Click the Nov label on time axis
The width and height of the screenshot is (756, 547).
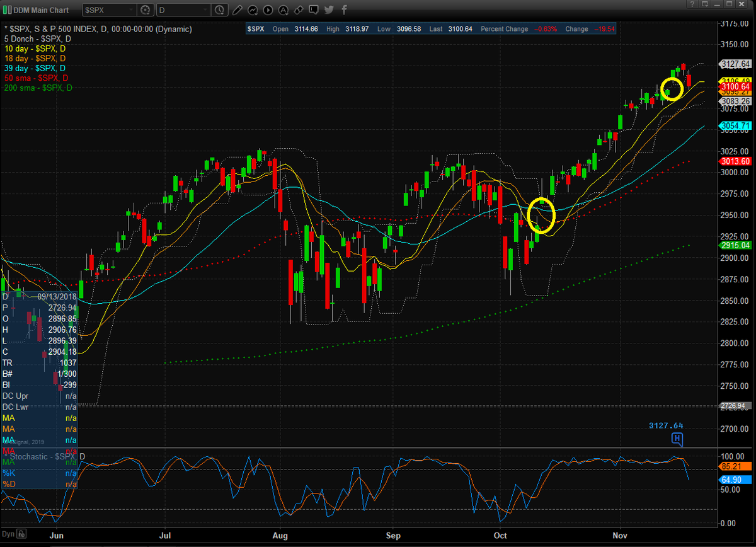621,535
